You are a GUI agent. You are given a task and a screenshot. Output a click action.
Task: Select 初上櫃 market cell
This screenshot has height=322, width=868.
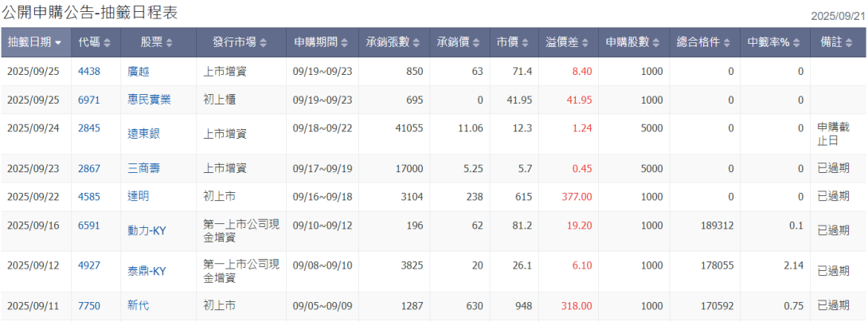click(x=219, y=100)
